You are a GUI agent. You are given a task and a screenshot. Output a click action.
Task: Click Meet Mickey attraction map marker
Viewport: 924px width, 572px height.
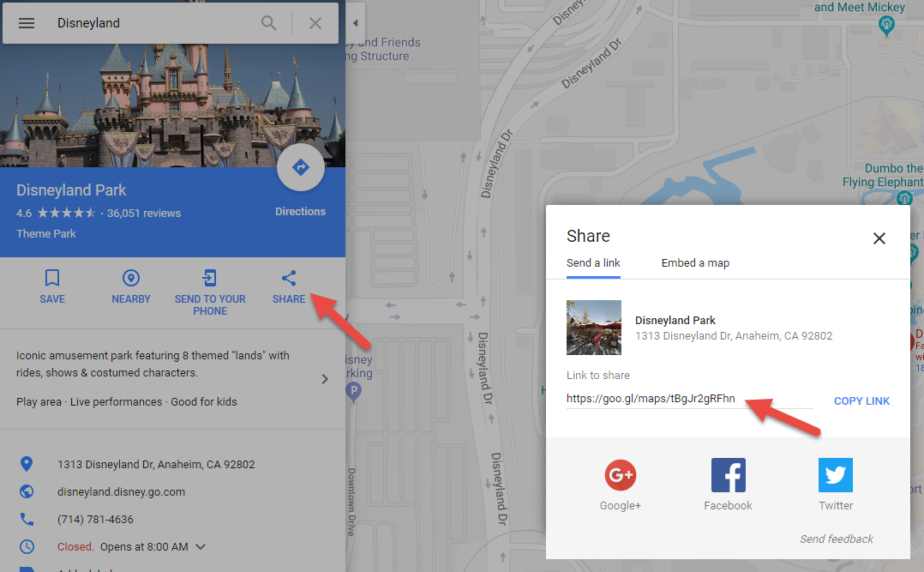point(886,26)
